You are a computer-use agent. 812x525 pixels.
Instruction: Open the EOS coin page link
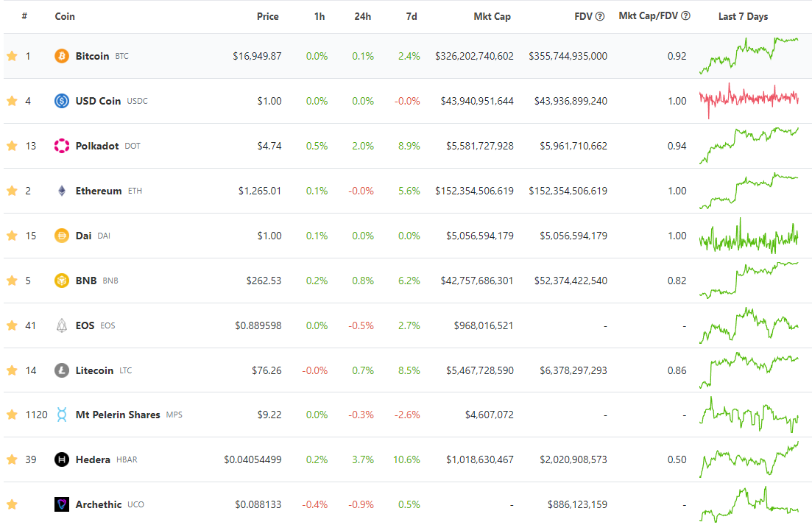[85, 325]
